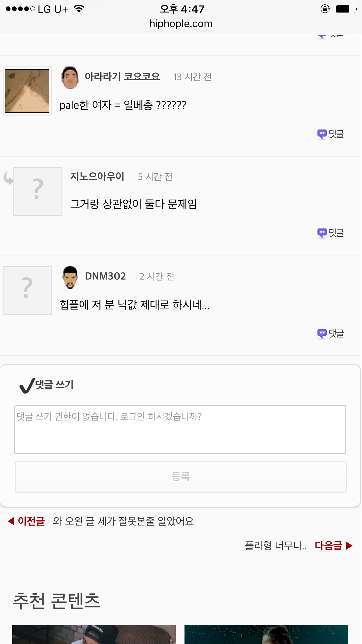Open username 지노으아우이
The image size is (362, 644).
pos(97,176)
